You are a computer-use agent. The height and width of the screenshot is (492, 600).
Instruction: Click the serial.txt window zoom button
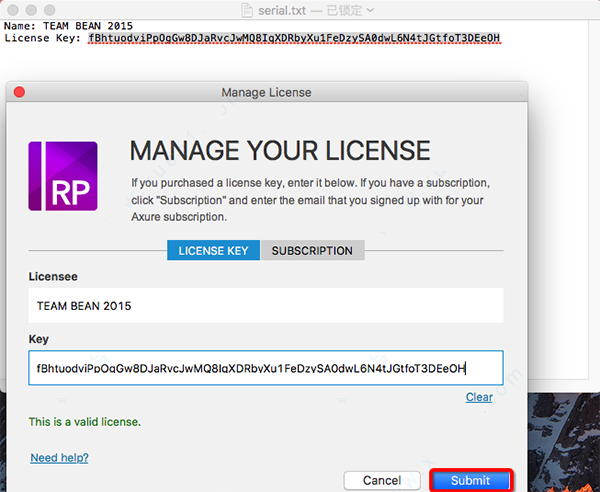(49, 10)
